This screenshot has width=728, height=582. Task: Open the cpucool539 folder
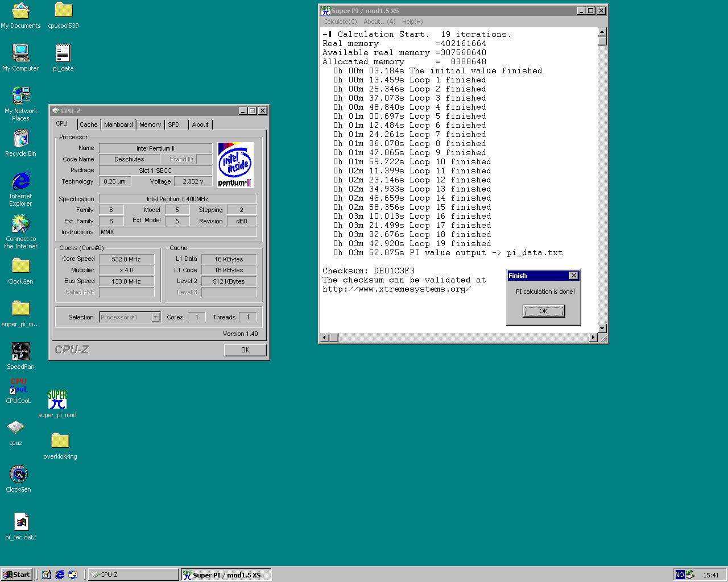click(x=63, y=15)
